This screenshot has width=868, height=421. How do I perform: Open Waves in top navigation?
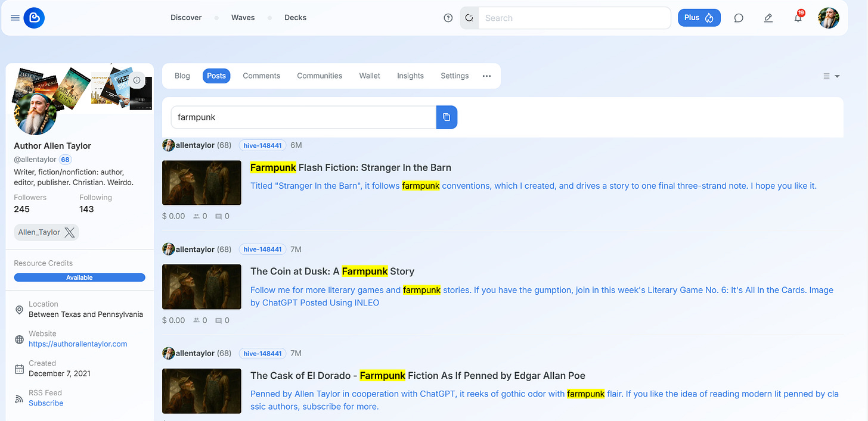pos(243,18)
